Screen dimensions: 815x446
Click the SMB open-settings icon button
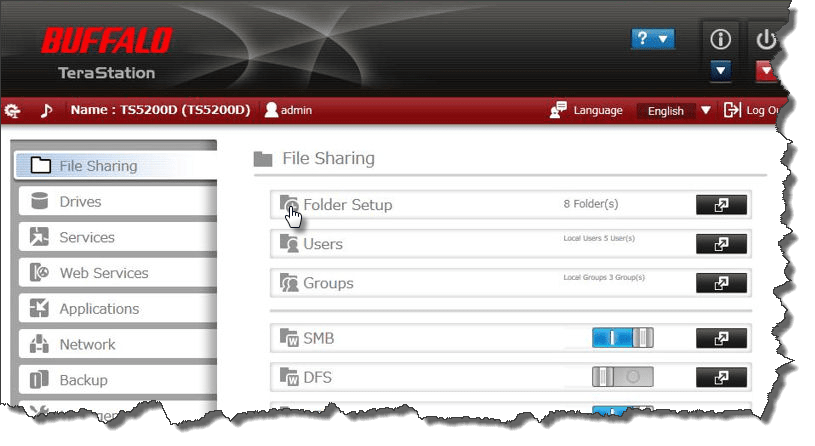coord(721,338)
